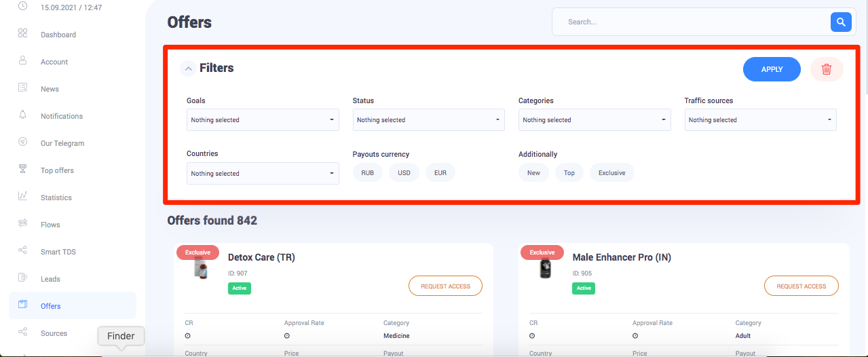Image resolution: width=868 pixels, height=357 pixels.
Task: Click the Notifications bell icon
Action: tap(22, 115)
